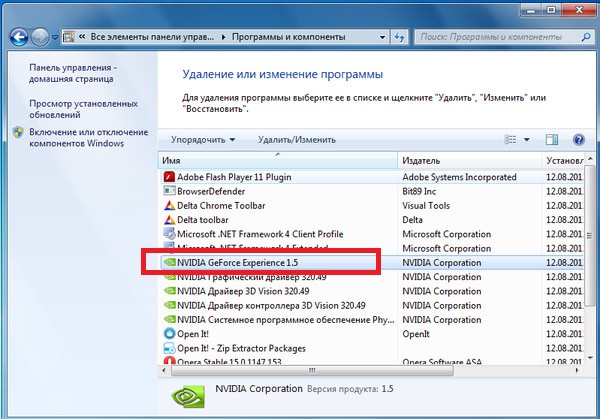The height and width of the screenshot is (419, 600).
Task: Click publisher cell Bit89 Inc
Action: point(419,191)
